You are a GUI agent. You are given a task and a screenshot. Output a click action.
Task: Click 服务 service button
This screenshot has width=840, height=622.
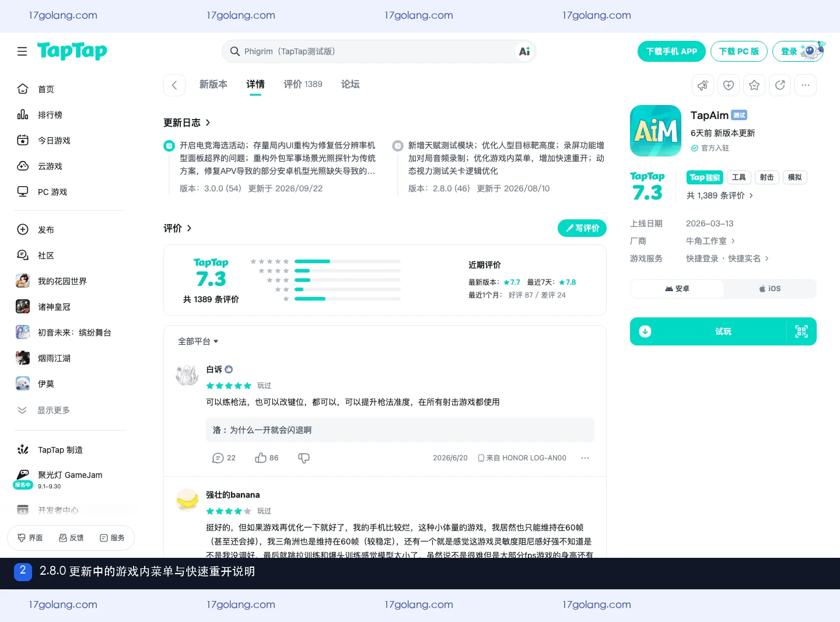click(112, 538)
